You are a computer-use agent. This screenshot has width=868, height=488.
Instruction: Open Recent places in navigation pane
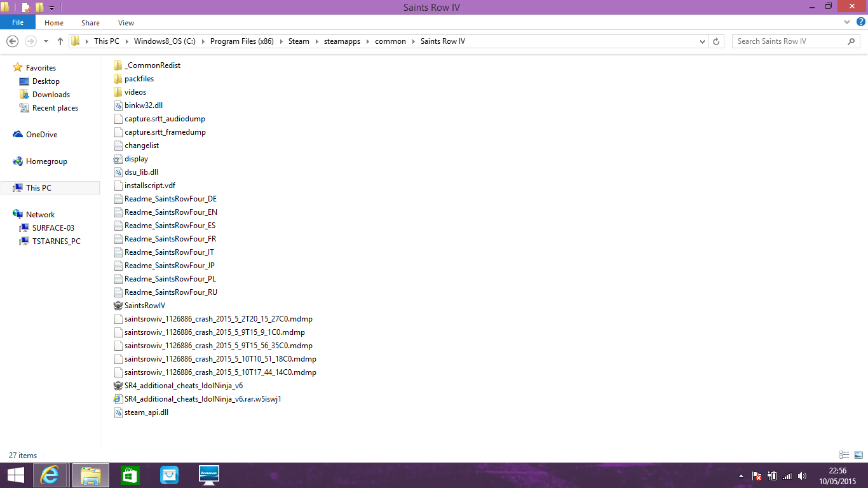tap(55, 108)
